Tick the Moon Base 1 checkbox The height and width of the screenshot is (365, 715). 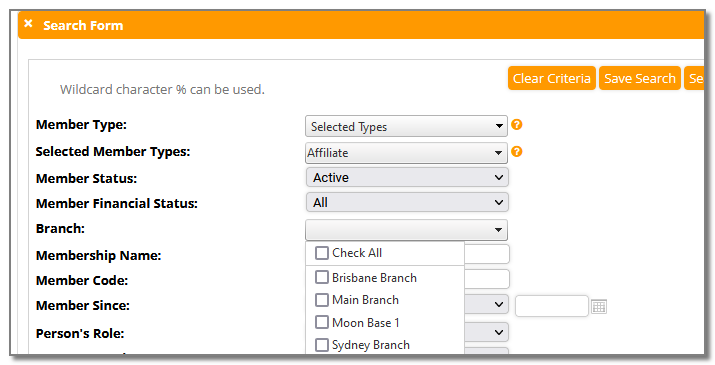[x=322, y=323]
